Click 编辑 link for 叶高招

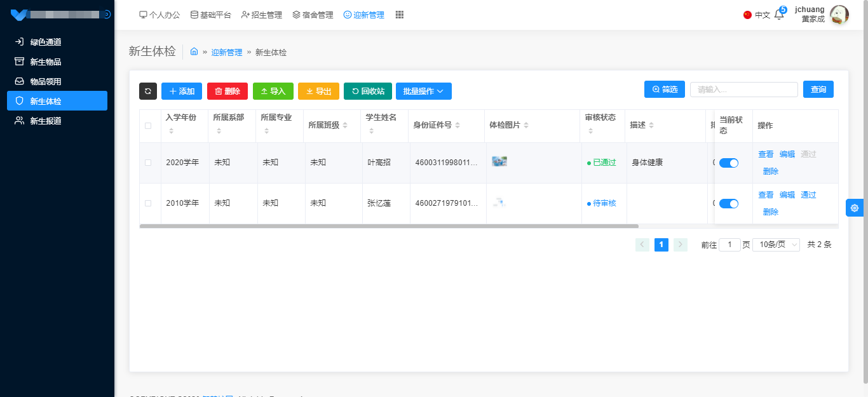coord(787,154)
